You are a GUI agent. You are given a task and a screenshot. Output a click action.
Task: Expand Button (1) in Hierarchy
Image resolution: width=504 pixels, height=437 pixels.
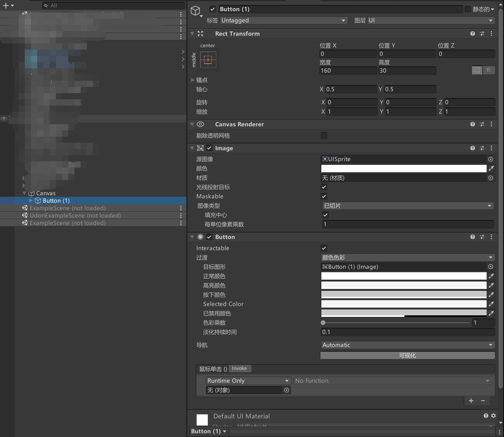click(31, 200)
